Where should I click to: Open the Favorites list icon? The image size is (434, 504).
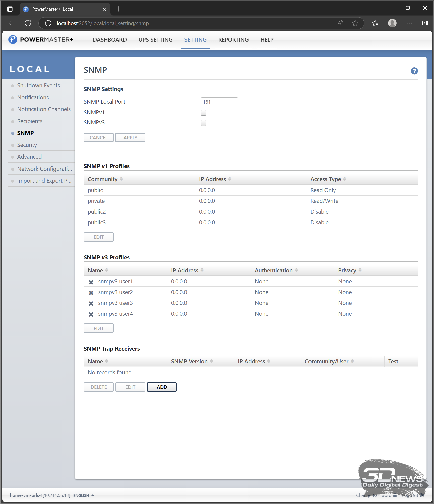click(375, 23)
